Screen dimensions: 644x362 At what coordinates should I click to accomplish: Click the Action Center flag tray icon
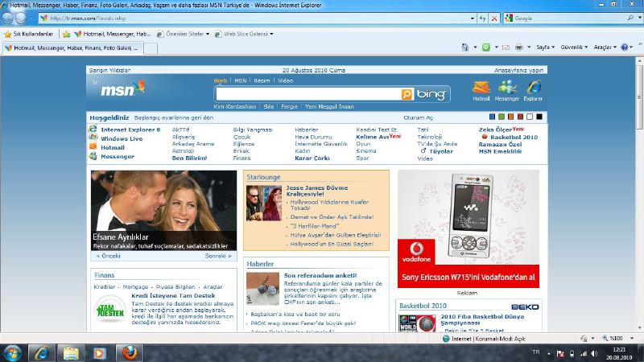pos(560,353)
